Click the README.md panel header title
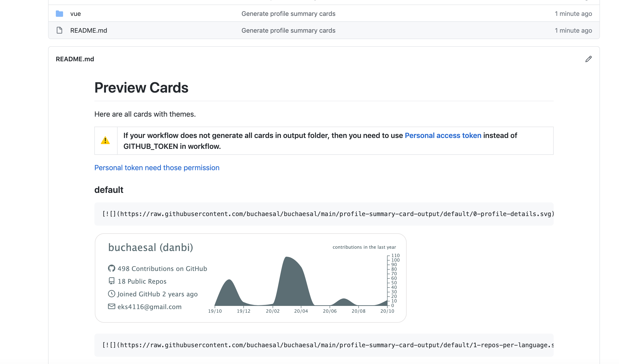 (75, 59)
